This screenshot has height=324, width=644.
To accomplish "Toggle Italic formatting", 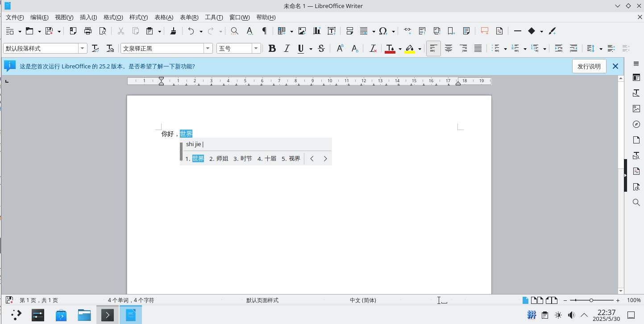I will pyautogui.click(x=287, y=48).
